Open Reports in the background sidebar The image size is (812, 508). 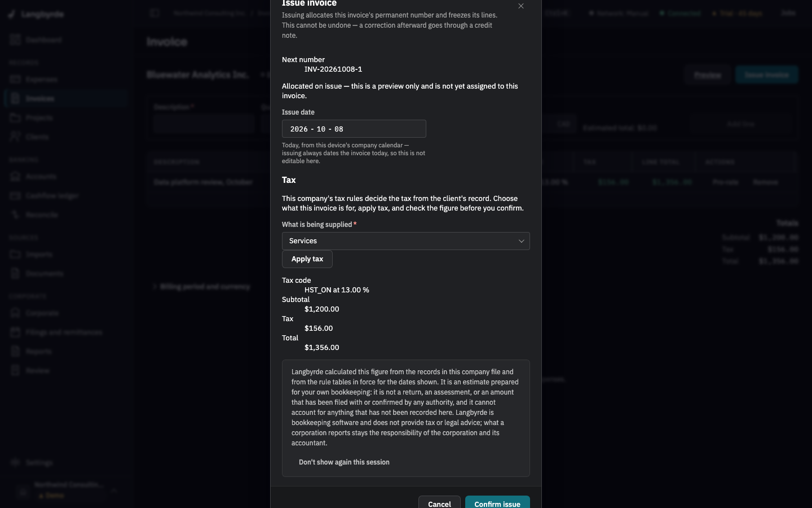[x=65, y=352]
